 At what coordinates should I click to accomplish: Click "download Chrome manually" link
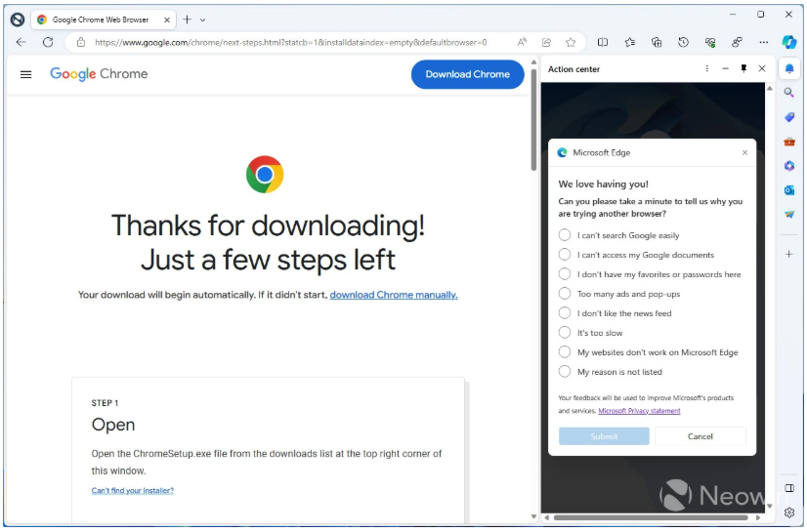click(x=394, y=295)
